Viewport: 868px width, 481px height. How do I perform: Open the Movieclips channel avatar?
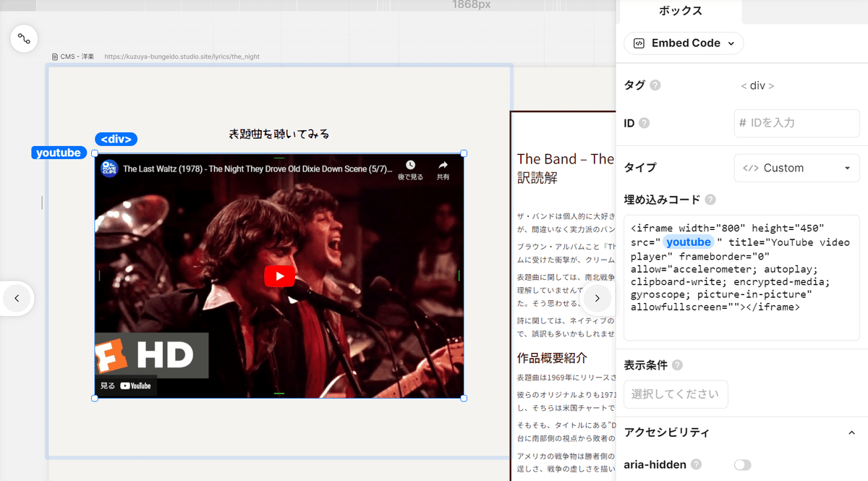[x=110, y=169]
